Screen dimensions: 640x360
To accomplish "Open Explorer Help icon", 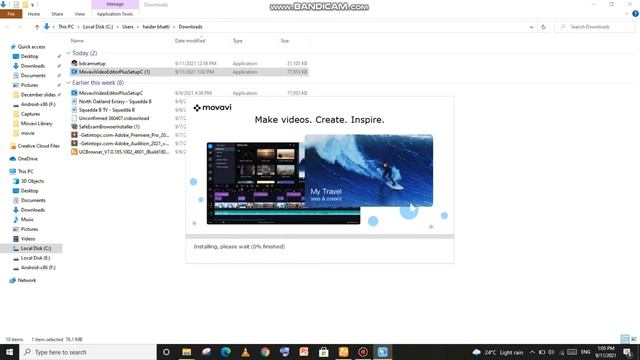I will pos(635,14).
